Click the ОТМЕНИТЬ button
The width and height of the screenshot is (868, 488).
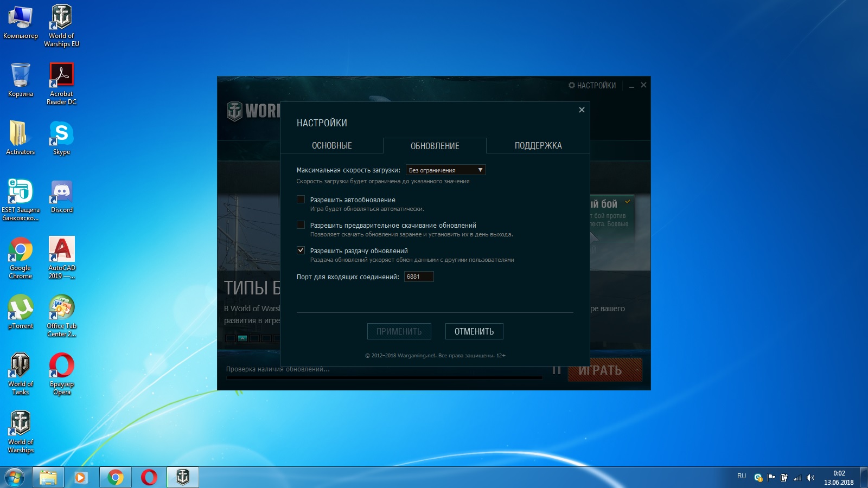pos(474,331)
